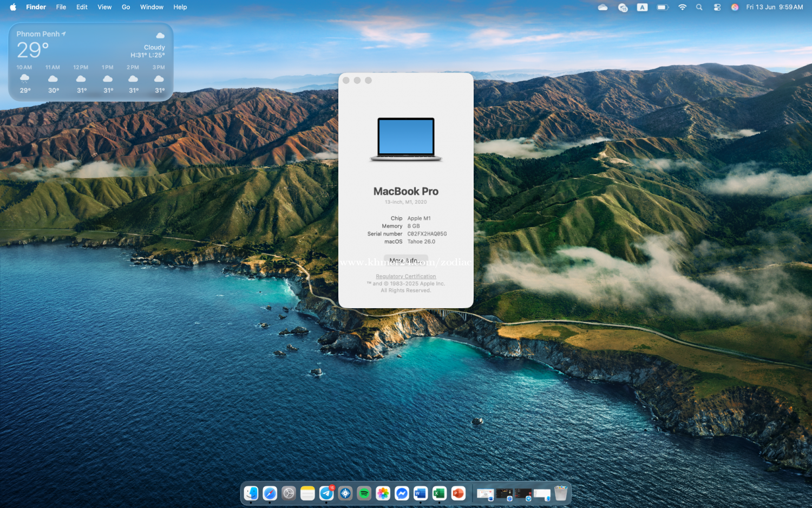
Task: Click the menu bar status icon showing badge 15
Action: point(623,7)
